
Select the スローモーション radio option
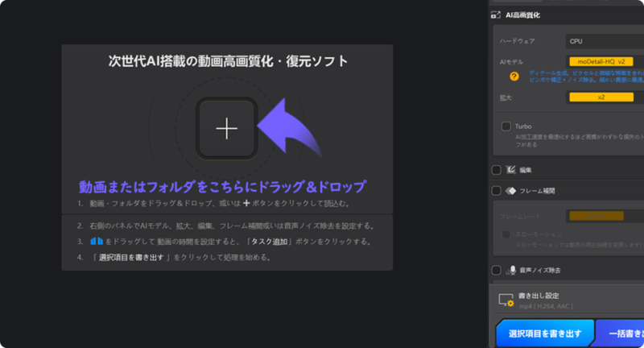click(x=506, y=234)
